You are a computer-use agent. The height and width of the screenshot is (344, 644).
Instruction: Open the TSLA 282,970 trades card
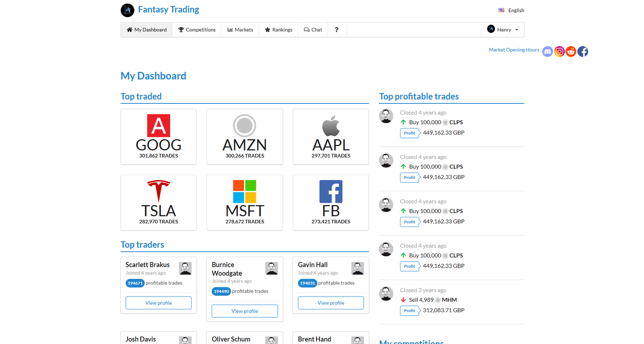[x=159, y=202]
